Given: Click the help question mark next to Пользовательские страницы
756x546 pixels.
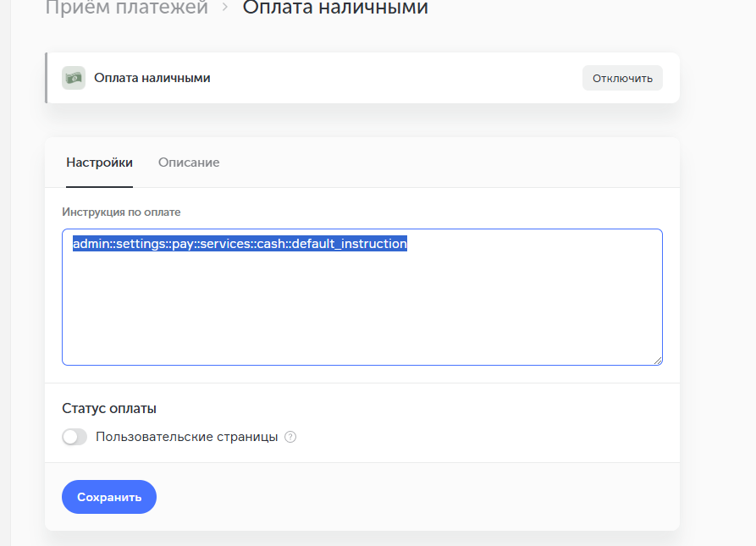Looking at the screenshot, I should [290, 438].
